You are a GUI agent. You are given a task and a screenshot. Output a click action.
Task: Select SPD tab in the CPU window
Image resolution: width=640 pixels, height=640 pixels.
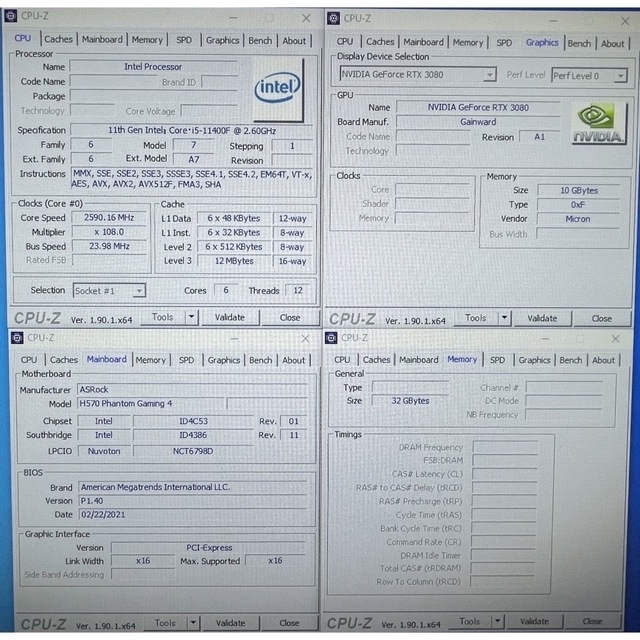pos(184,40)
